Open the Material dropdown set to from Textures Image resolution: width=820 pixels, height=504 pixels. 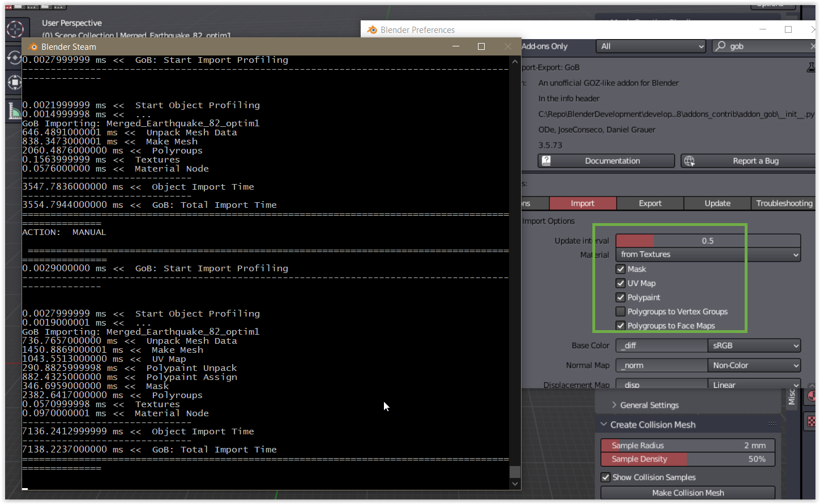click(x=708, y=254)
